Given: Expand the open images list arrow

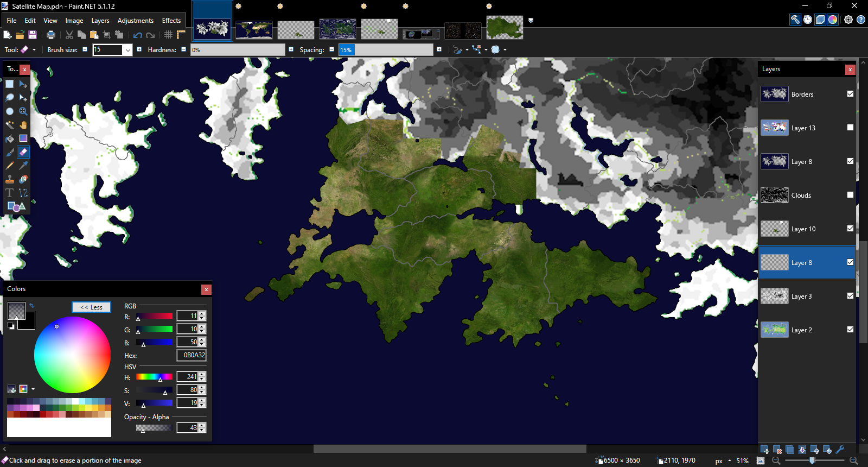Looking at the screenshot, I should [531, 20].
